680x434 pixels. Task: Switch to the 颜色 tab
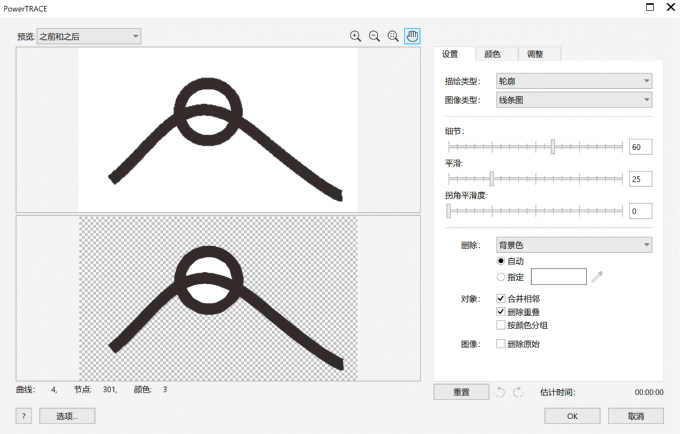[492, 54]
